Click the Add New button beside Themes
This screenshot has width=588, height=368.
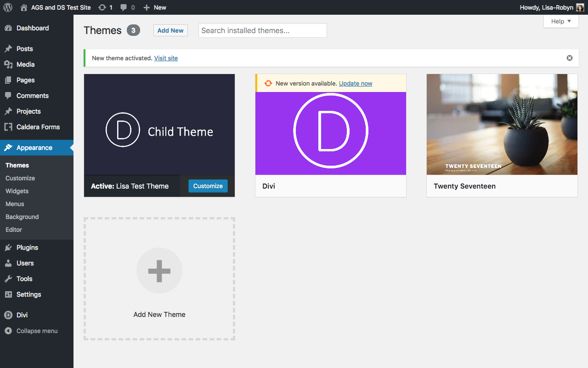click(x=170, y=30)
